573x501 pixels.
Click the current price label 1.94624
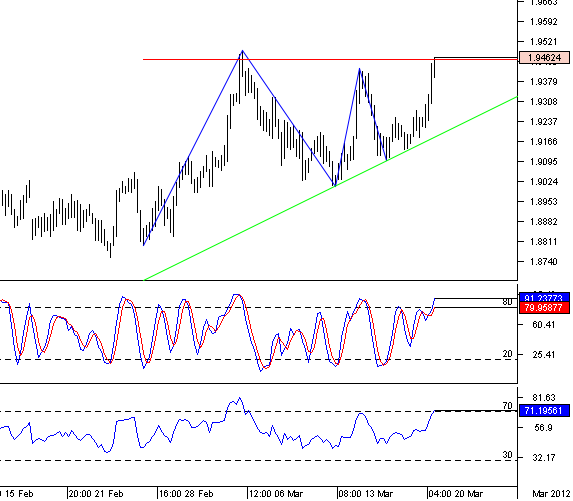[544, 58]
